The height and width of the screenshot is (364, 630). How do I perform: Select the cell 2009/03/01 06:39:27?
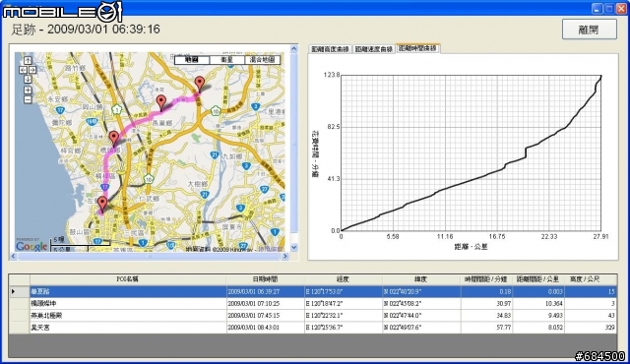265,292
